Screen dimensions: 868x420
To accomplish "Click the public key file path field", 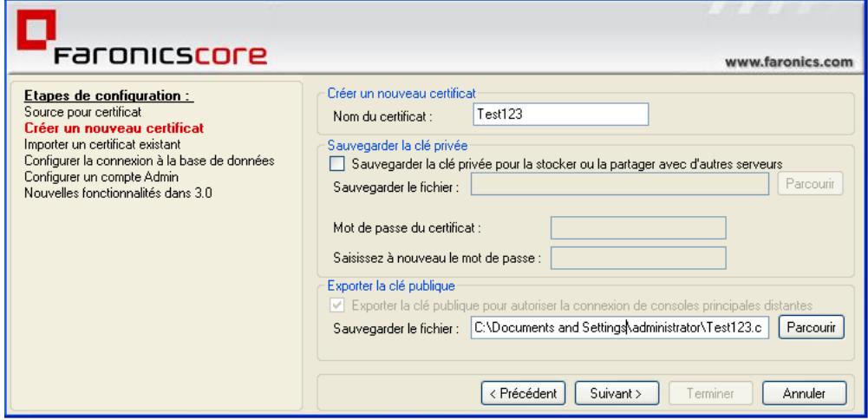I will click(619, 327).
